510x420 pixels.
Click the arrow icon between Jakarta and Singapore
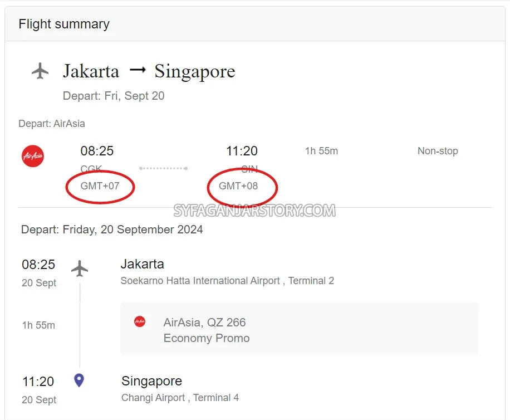137,70
